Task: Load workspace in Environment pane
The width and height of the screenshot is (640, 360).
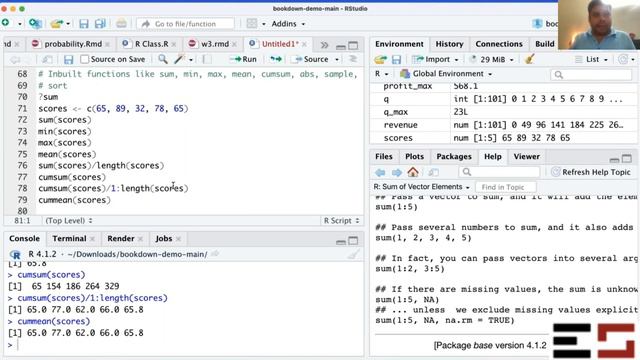Action: (380, 60)
